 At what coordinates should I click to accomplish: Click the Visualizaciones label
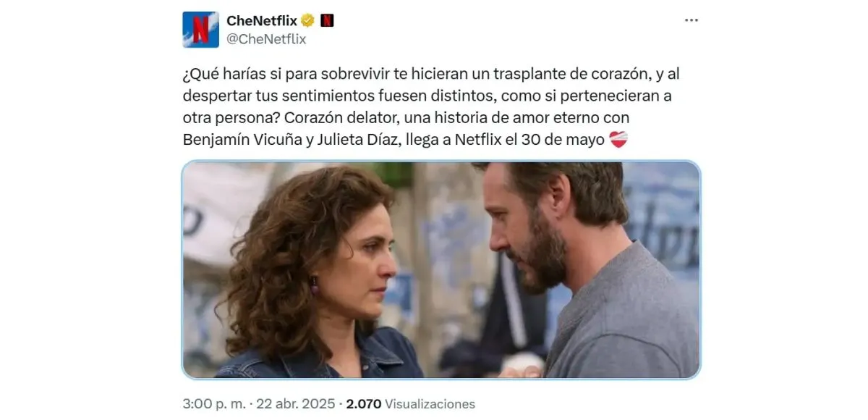430,404
